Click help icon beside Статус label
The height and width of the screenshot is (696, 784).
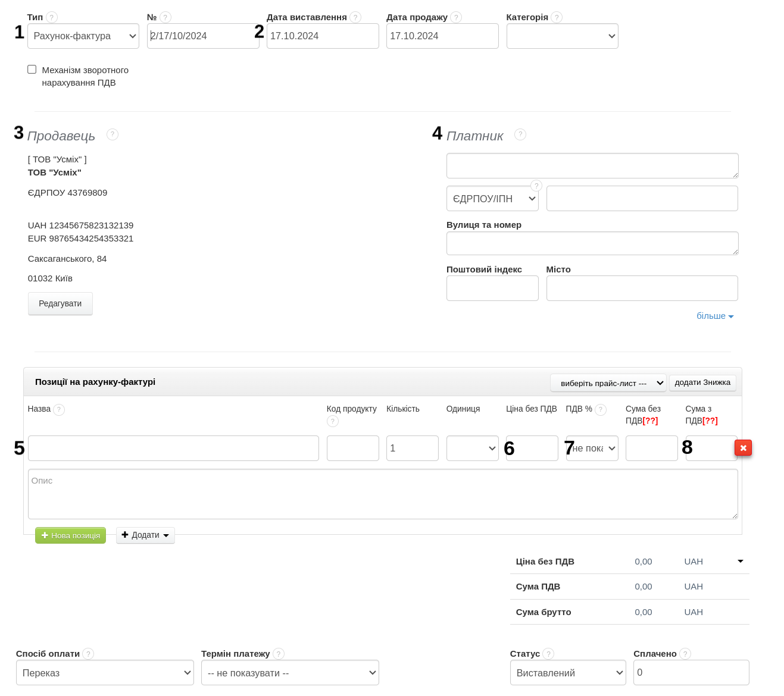tap(548, 654)
